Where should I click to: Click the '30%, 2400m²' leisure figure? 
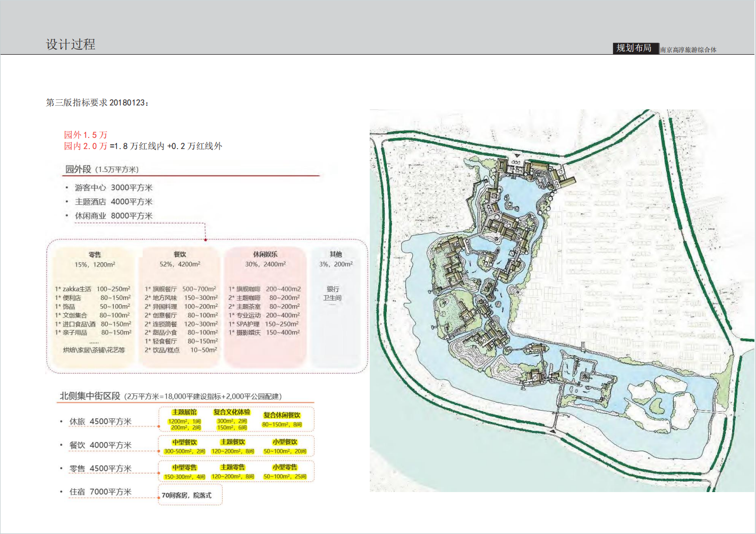265,264
